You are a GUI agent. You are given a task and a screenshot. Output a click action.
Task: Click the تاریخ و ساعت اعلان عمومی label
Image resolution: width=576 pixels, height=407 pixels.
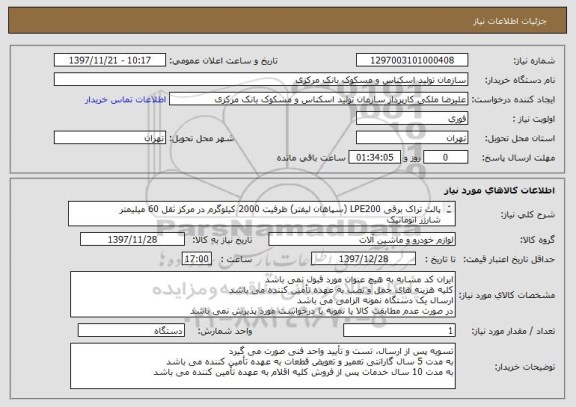(x=223, y=61)
